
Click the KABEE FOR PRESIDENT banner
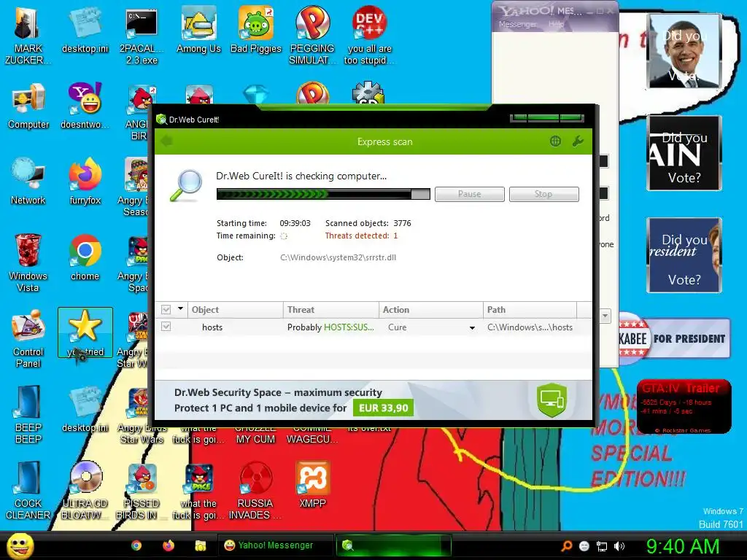pos(675,338)
